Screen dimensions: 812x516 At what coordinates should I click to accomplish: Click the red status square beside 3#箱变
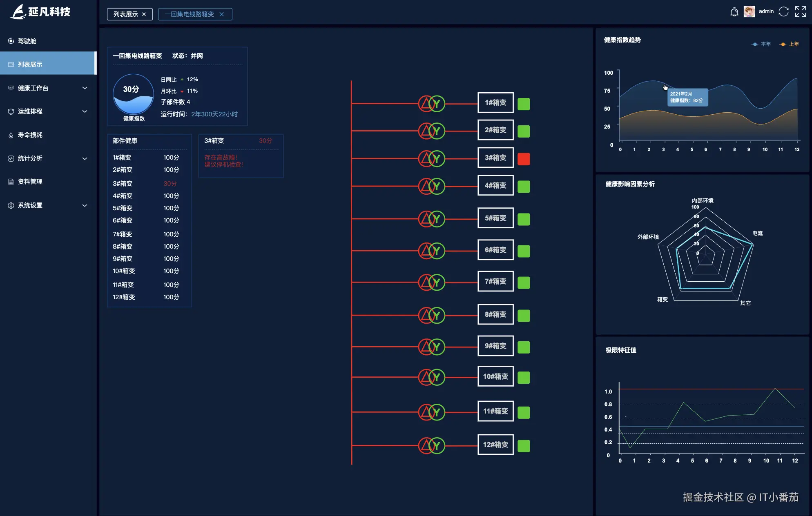tap(524, 159)
